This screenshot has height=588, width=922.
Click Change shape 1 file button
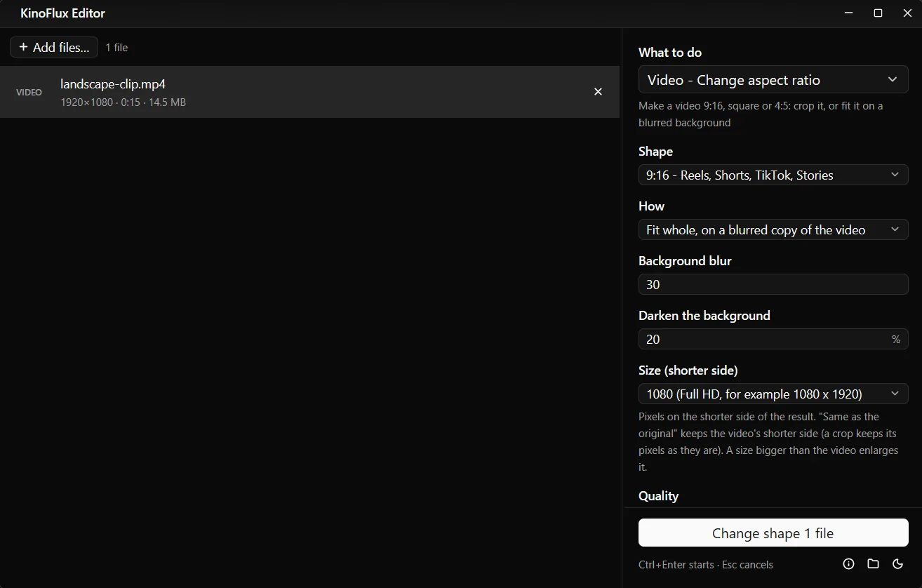tap(773, 533)
